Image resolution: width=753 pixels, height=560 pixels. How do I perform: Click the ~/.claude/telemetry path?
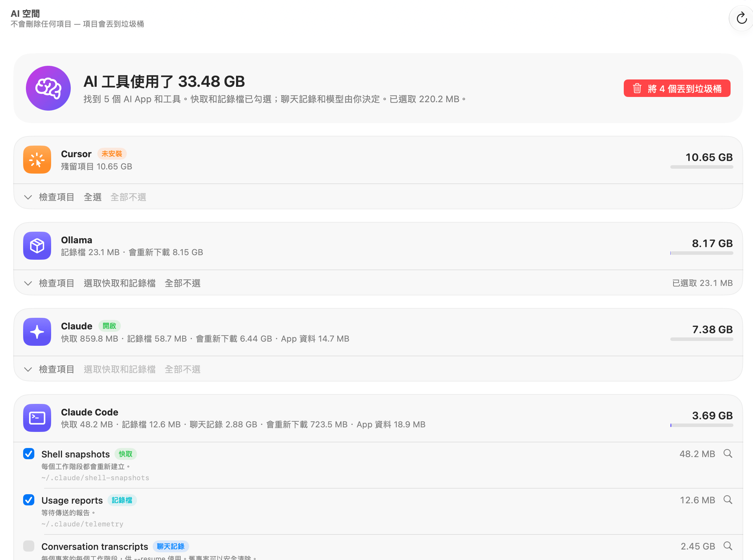[82, 524]
